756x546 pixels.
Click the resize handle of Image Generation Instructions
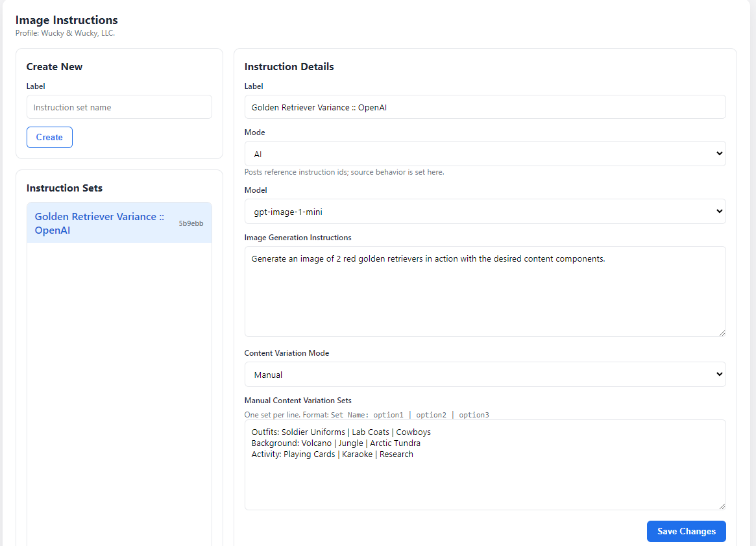[722, 332]
